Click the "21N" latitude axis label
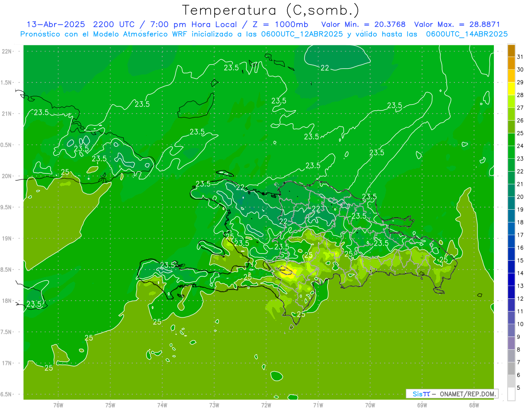Viewport: 532px width, 411px height. [x=6, y=114]
